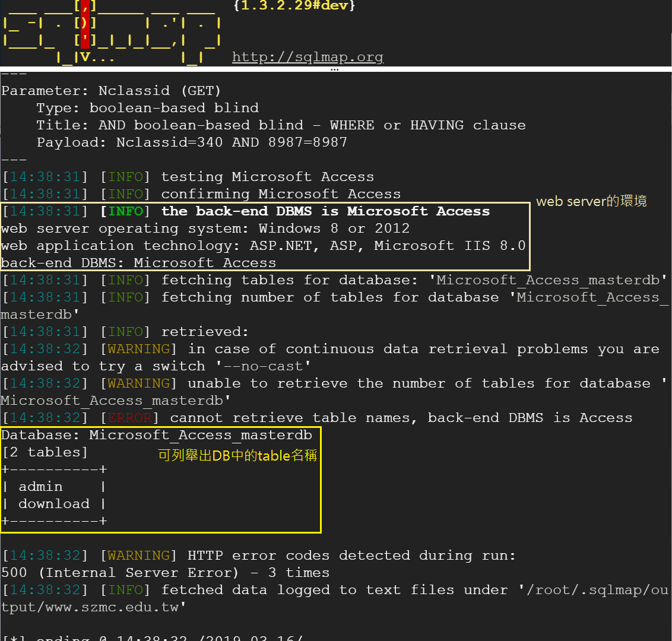The image size is (672, 641).
Task: Select the 'download' table row
Action: pos(54,504)
